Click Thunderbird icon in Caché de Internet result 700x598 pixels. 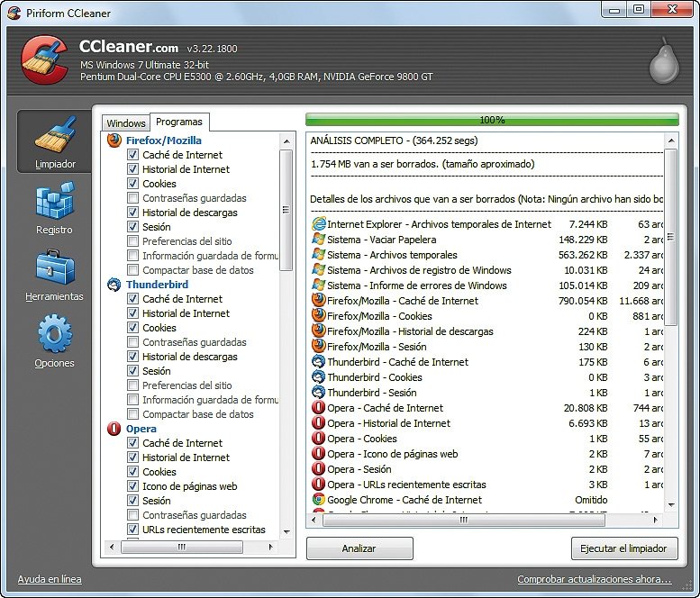tap(319, 361)
